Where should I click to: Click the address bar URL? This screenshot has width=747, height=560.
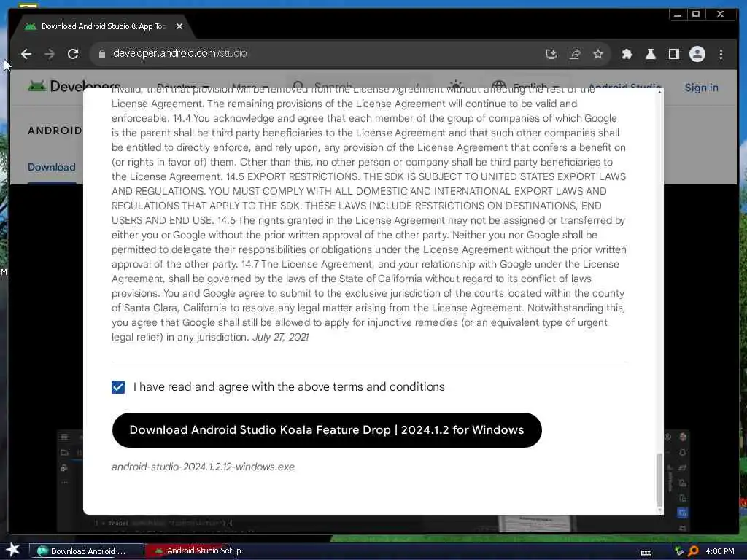(179, 53)
